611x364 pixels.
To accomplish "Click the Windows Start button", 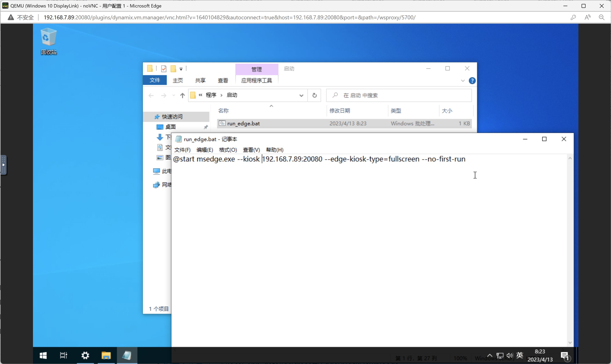I will pos(43,355).
